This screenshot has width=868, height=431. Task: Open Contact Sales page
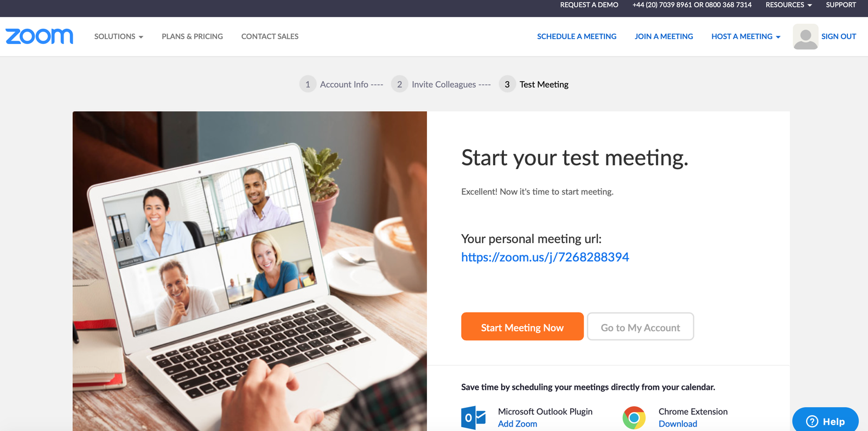270,36
